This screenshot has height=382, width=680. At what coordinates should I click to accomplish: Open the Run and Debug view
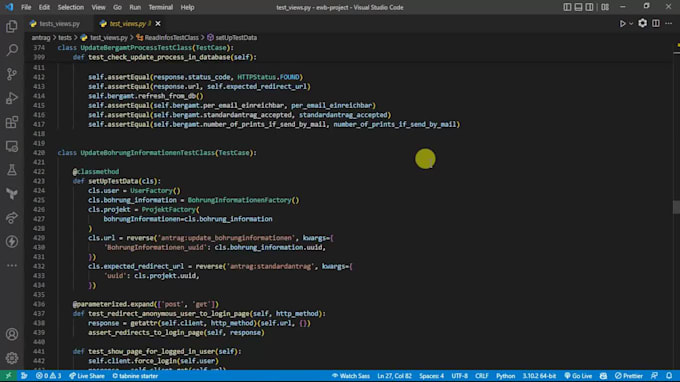pyautogui.click(x=12, y=98)
